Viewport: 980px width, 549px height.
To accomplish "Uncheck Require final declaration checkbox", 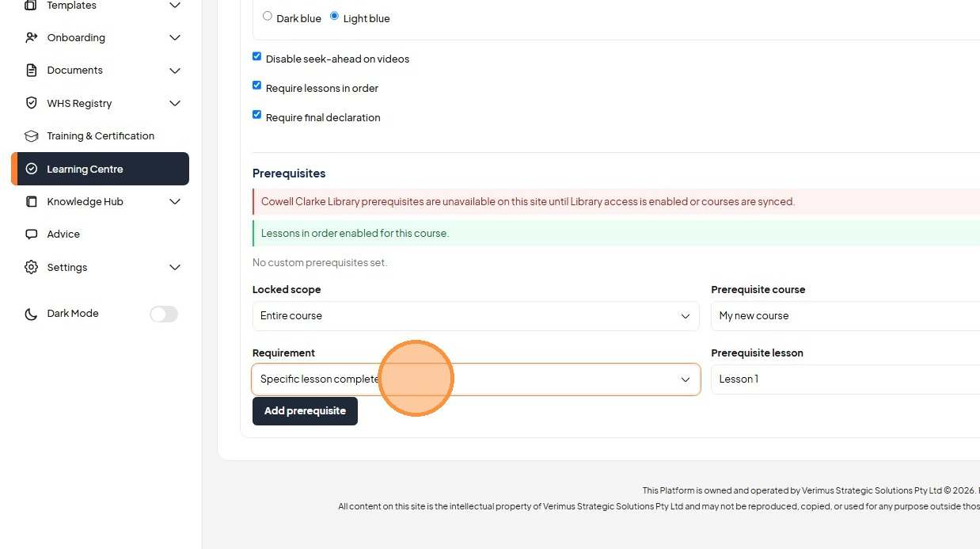I will point(256,115).
